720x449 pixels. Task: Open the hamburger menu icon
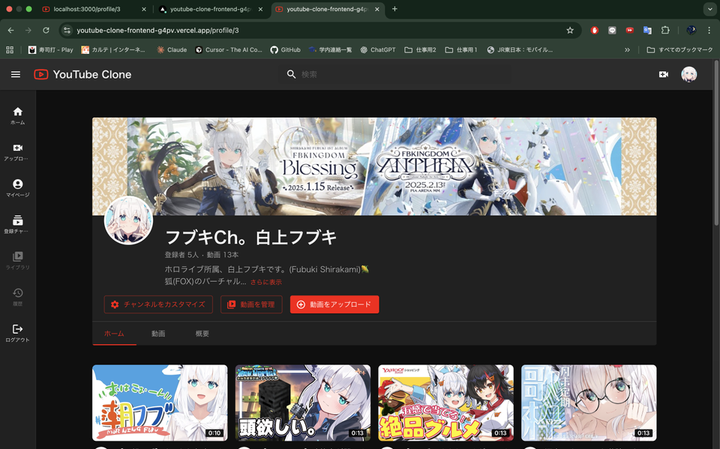[x=16, y=74]
